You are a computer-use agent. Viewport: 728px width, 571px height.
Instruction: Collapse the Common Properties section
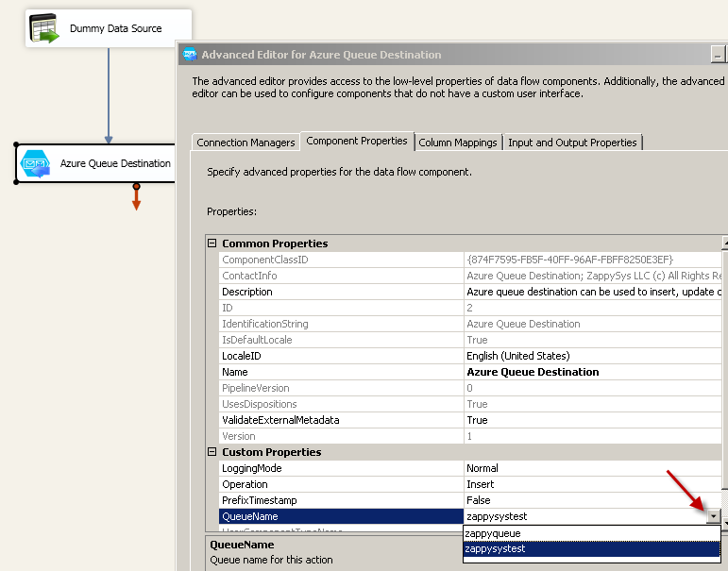(212, 244)
